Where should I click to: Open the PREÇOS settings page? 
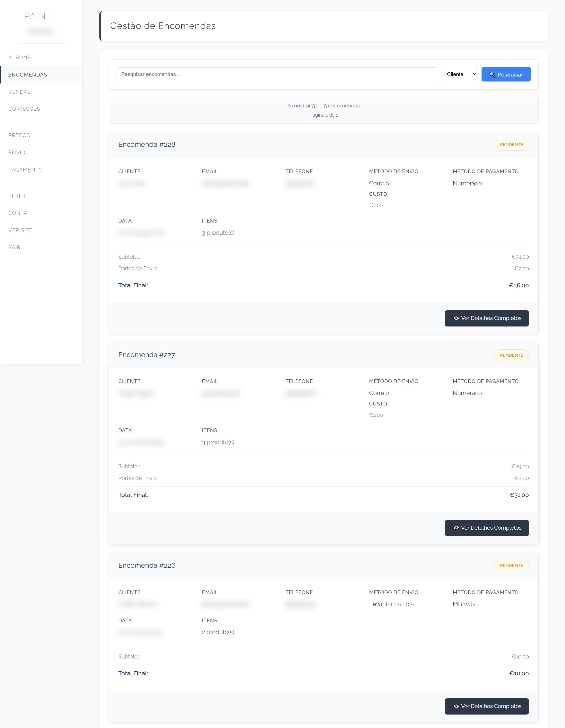tap(19, 135)
